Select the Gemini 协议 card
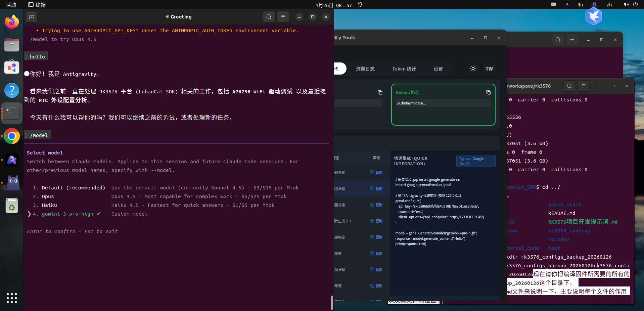644x311 pixels. coord(443,104)
